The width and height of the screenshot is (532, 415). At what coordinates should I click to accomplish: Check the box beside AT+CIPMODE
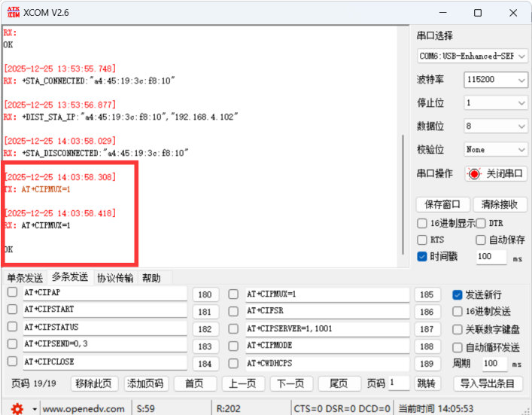coord(233,346)
